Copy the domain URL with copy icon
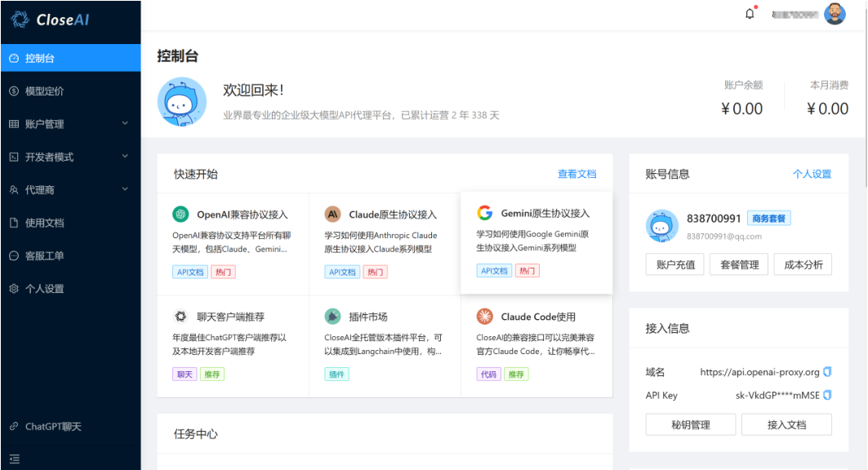868x470 pixels. (x=827, y=371)
